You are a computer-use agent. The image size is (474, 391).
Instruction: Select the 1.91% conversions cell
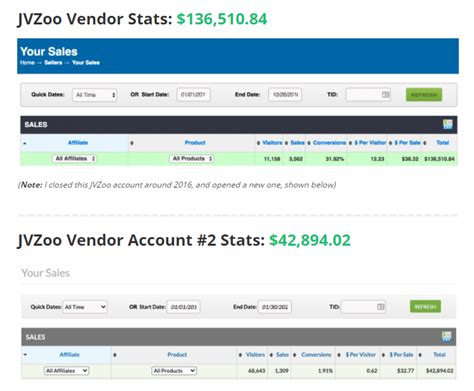coord(325,371)
